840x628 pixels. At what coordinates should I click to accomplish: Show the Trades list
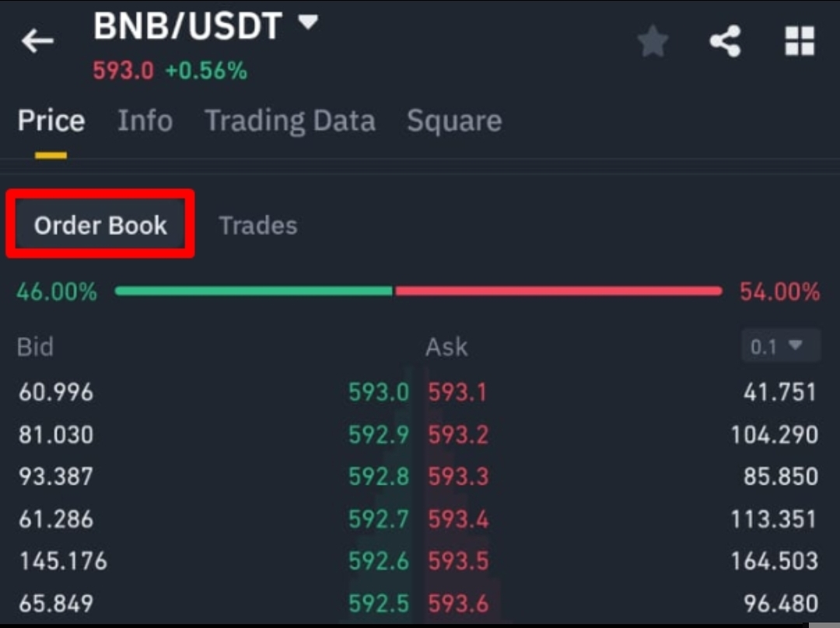tap(257, 225)
